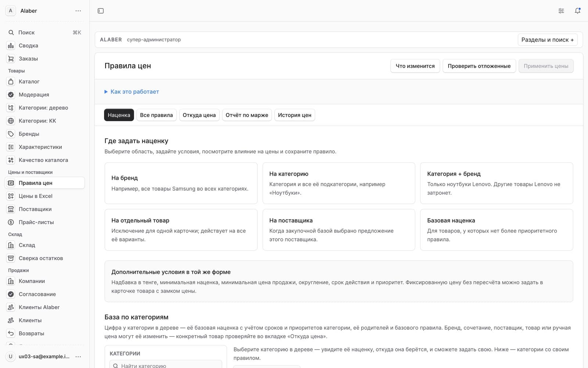Screen dimensions: 588x368
Task: Open the Разделы и поиск + panel
Action: pyautogui.click(x=548, y=40)
